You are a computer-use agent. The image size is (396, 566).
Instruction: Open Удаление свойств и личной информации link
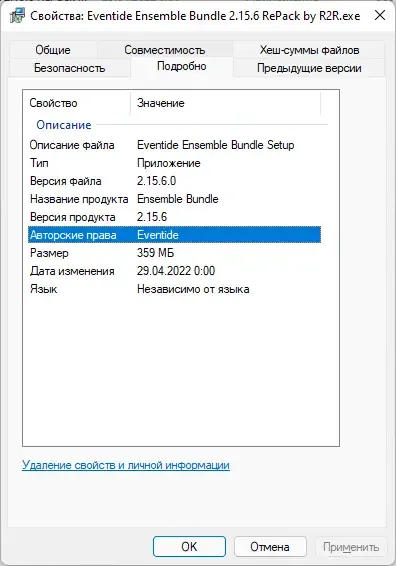pyautogui.click(x=126, y=465)
